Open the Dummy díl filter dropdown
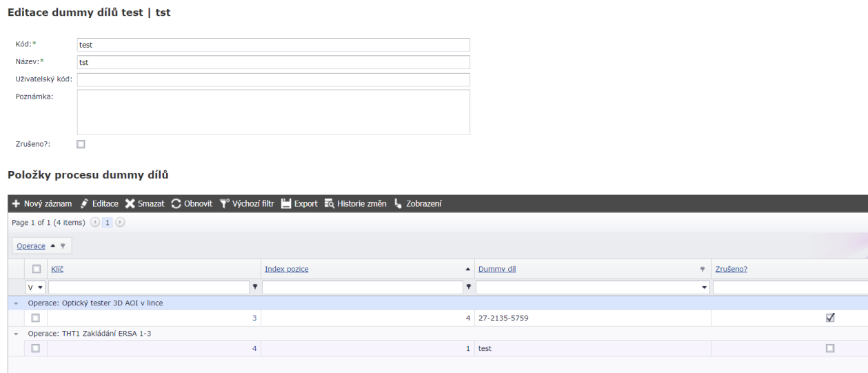 [704, 286]
